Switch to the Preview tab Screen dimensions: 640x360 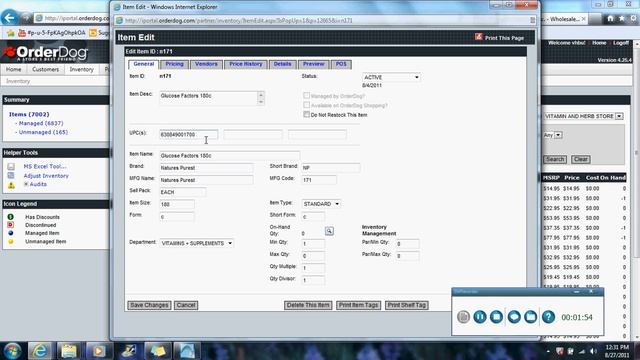pos(313,64)
